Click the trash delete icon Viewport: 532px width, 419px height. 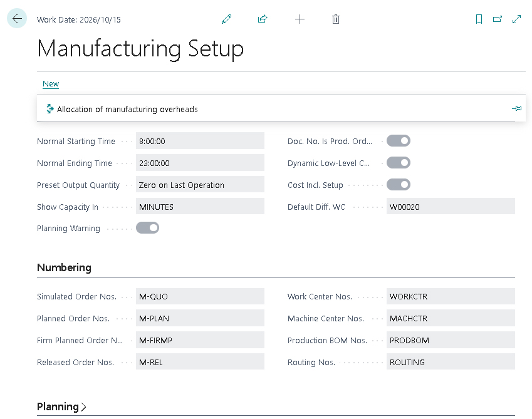[x=336, y=19]
